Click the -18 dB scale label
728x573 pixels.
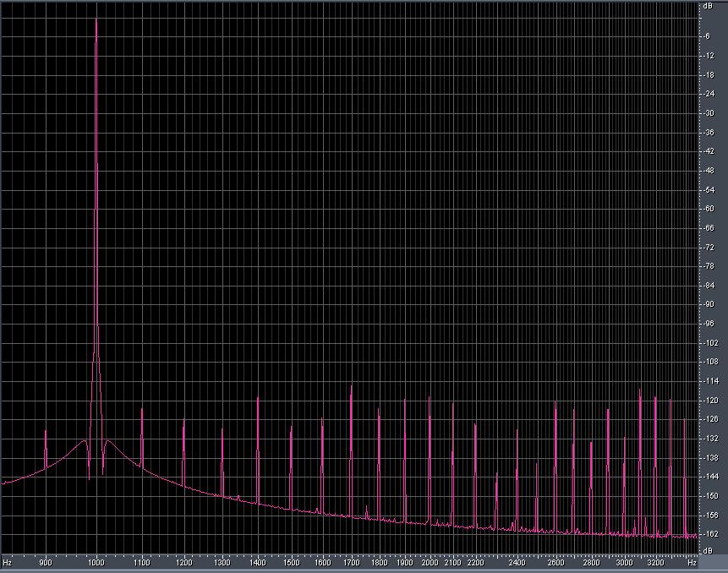[x=709, y=75]
